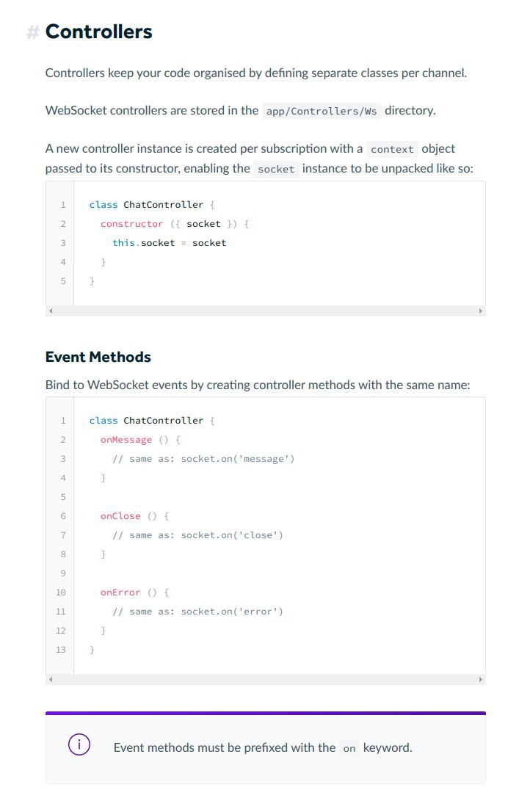Click the app/Controllers/Ws inline code
The image size is (530, 812).
pos(322,111)
